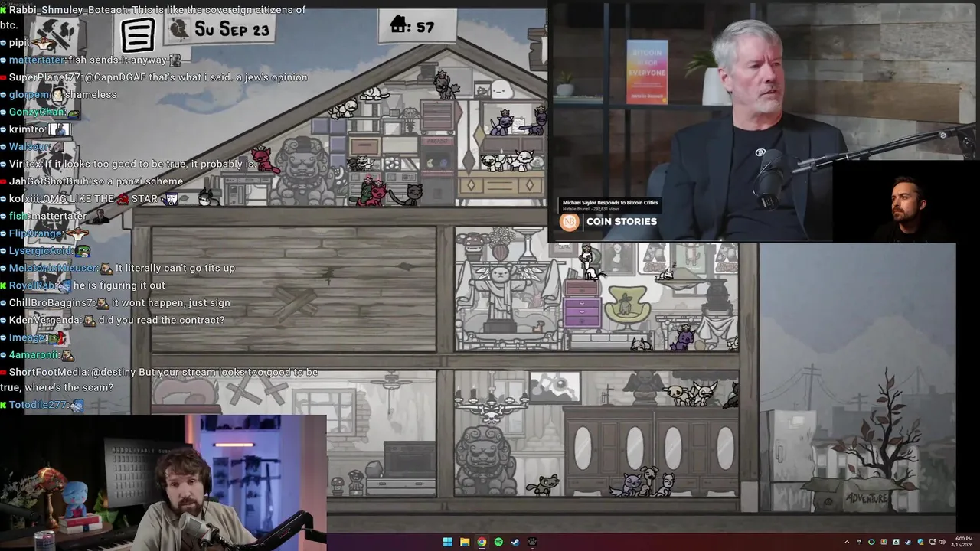980x551 pixels.
Task: Expand the hidden system tray icons chevron
Action: [847, 542]
